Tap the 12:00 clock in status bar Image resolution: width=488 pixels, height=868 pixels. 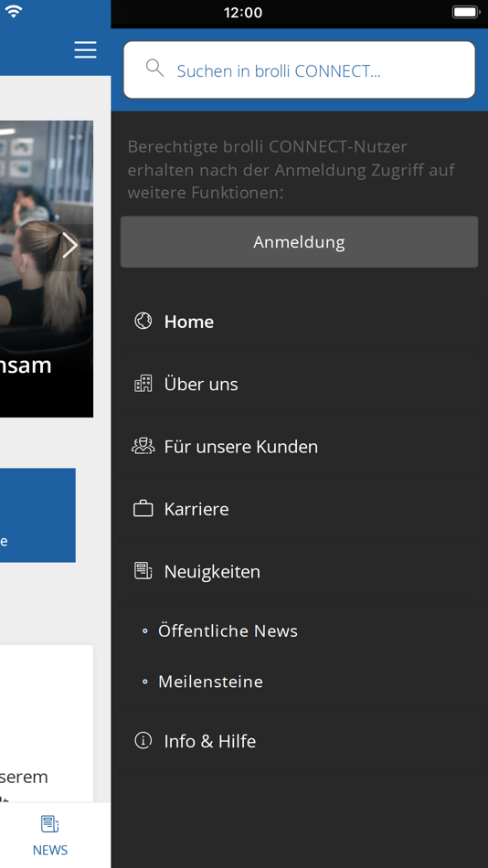pyautogui.click(x=243, y=12)
